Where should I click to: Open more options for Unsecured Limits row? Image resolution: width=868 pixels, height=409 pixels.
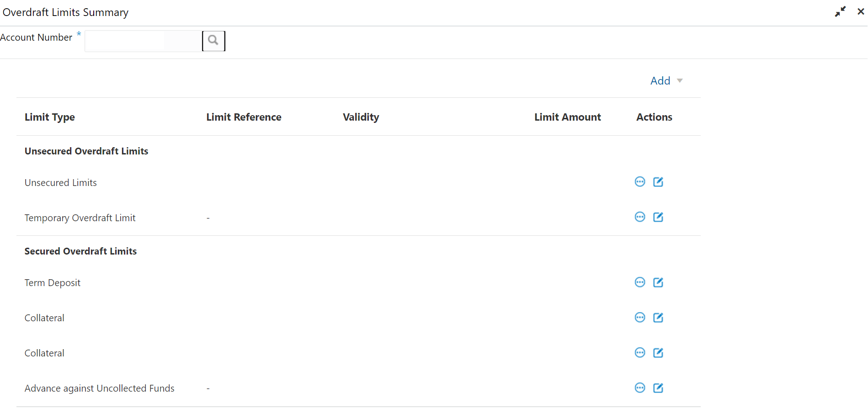pos(640,182)
